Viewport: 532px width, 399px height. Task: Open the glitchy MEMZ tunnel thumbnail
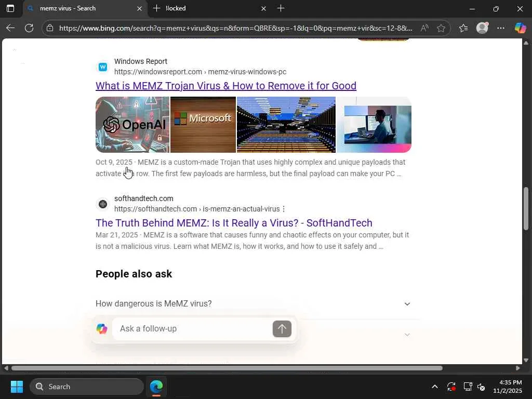(286, 125)
